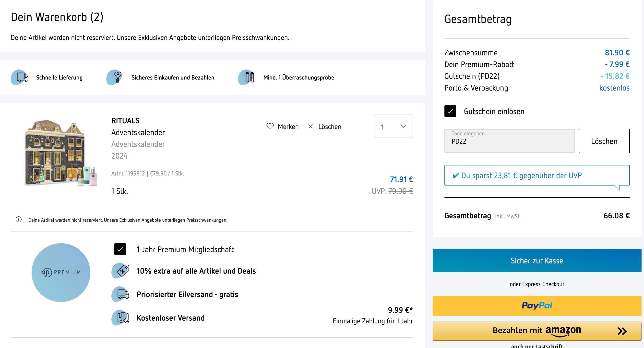Toggle 1 Jahr Premium Mitgliedschaft checkbox
This screenshot has height=348, width=644.
point(120,249)
